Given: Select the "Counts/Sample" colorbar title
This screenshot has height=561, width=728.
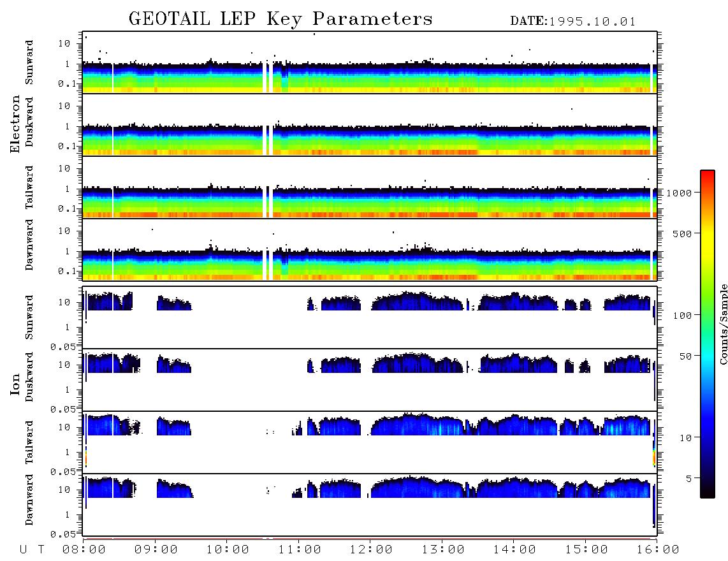Looking at the screenshot, I should coord(723,324).
